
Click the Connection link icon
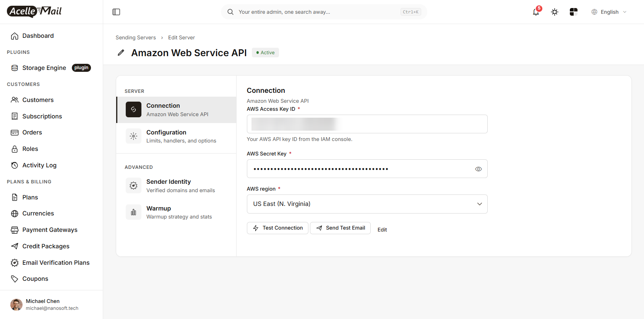(x=133, y=110)
